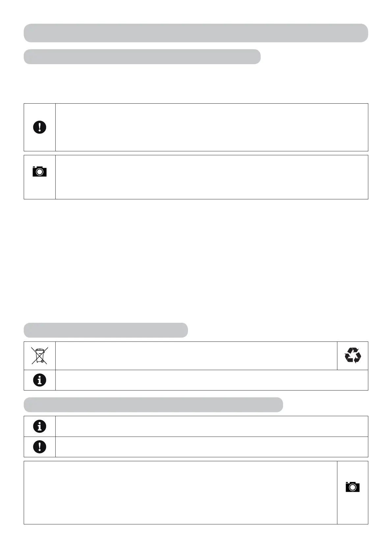This screenshot has height=554, width=392.
Task: Click the recycling arrows icon
Action: pyautogui.click(x=353, y=355)
